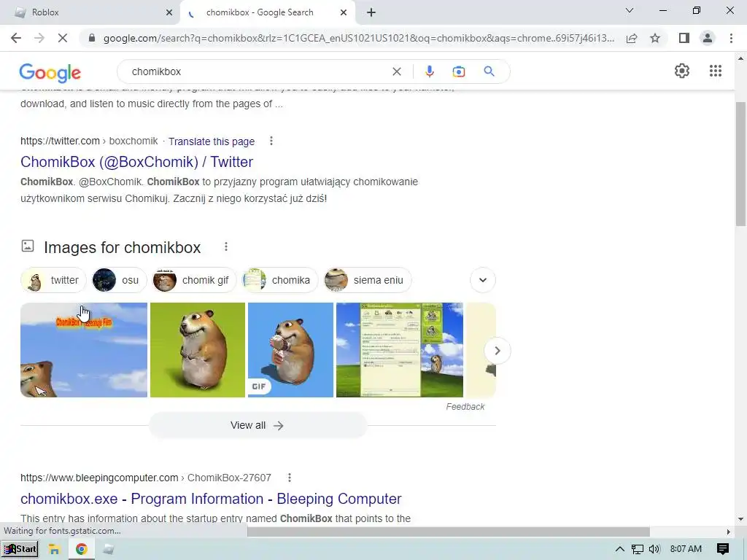The width and height of the screenshot is (747, 560).
Task: Filter images by chomik gif chip
Action: tap(194, 280)
